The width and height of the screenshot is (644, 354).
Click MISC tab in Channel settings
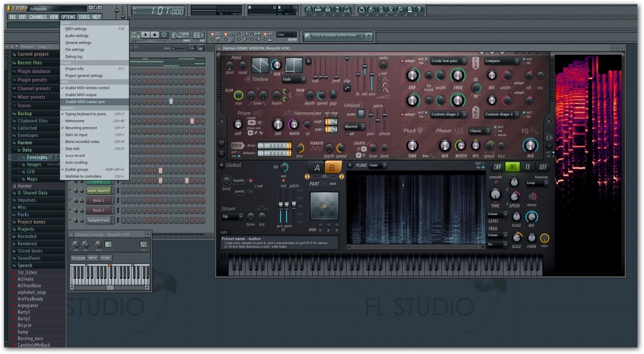(93, 258)
